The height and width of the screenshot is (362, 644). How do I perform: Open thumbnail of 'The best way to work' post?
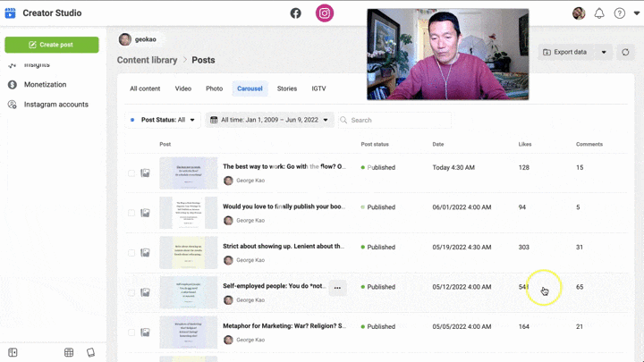coord(189,173)
